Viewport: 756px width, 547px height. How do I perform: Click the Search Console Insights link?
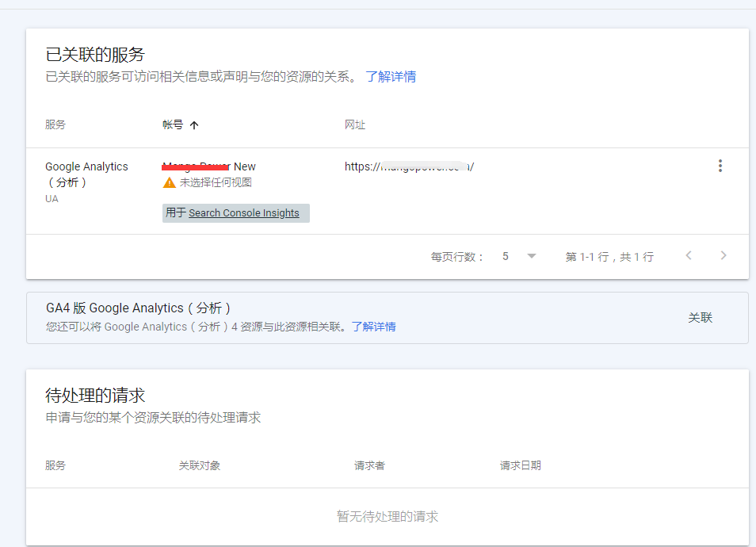[243, 212]
